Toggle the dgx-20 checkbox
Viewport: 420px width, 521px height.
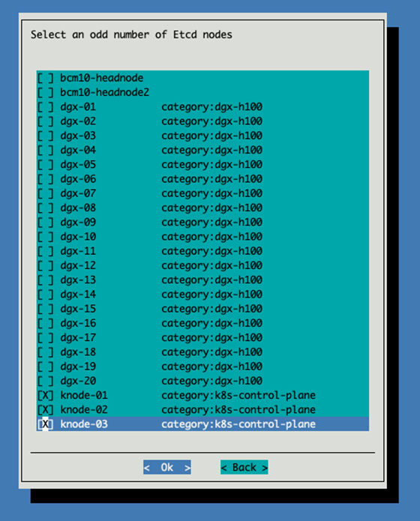[45, 381]
